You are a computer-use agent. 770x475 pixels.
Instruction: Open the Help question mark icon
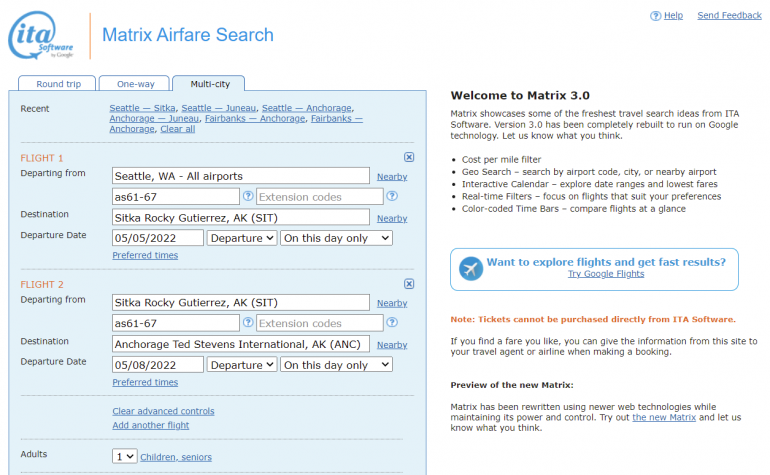coord(655,16)
